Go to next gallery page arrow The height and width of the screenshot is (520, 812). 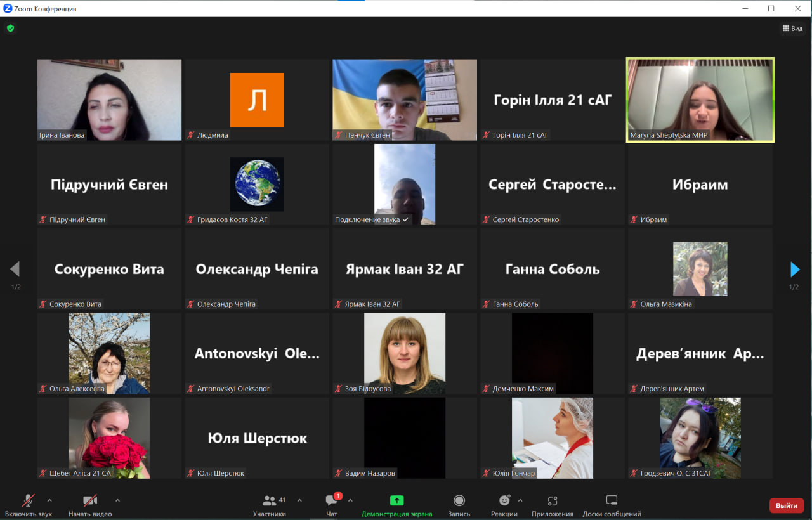coord(795,270)
